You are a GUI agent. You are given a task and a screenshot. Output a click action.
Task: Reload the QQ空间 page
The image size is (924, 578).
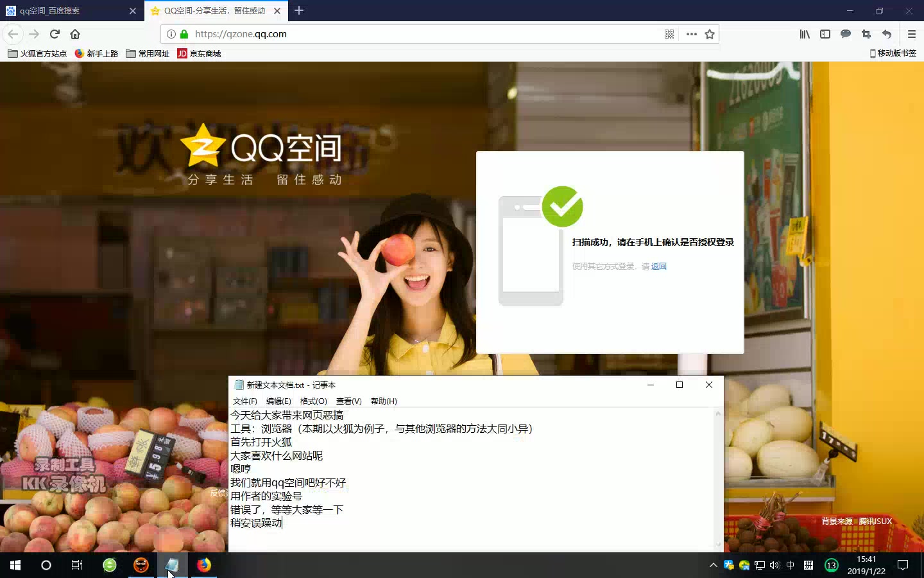[x=55, y=34]
